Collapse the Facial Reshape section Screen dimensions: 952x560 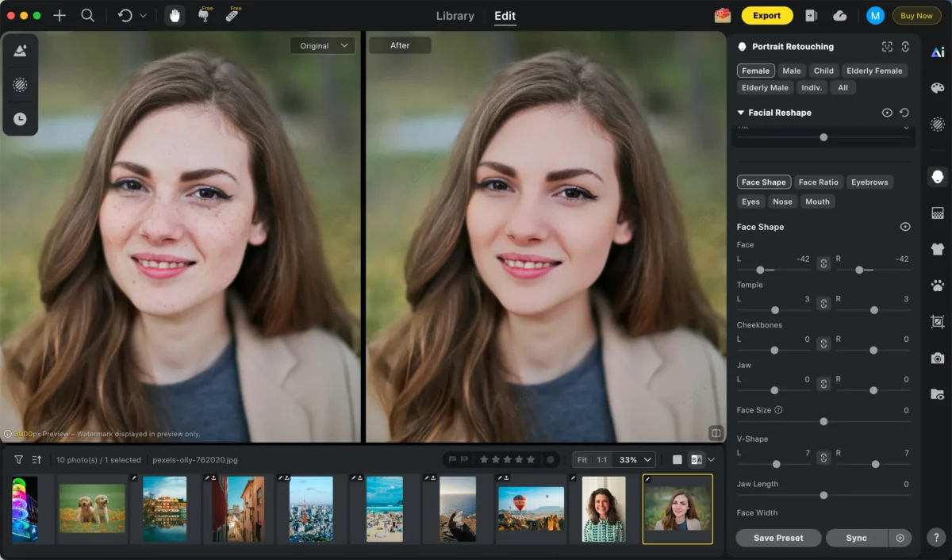(742, 113)
